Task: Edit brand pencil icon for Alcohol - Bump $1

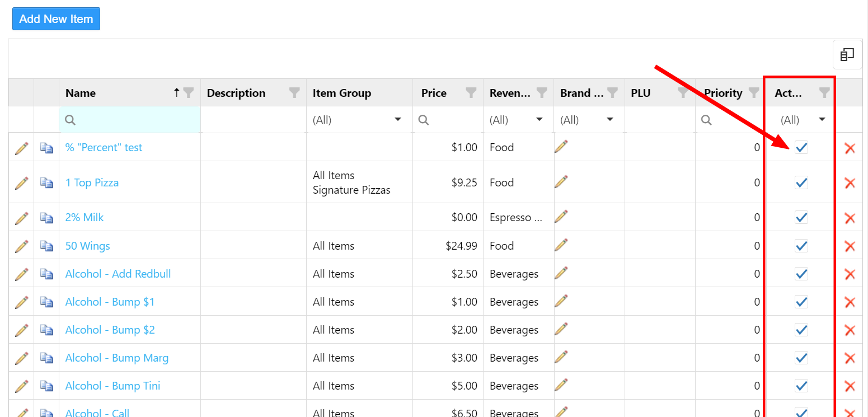Action: coord(561,301)
